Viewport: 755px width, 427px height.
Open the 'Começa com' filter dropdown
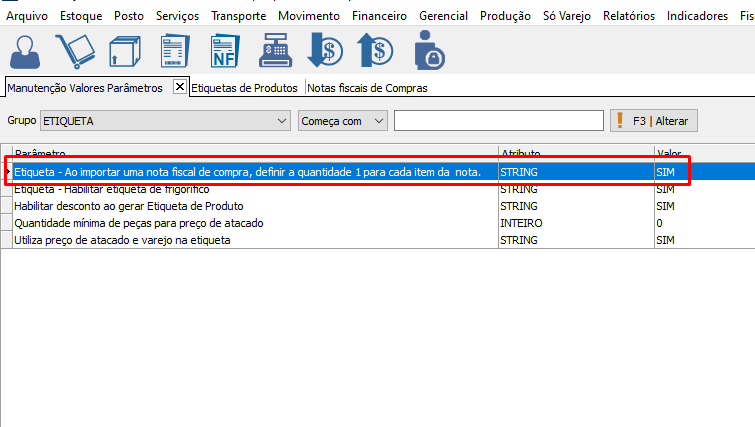pos(378,121)
